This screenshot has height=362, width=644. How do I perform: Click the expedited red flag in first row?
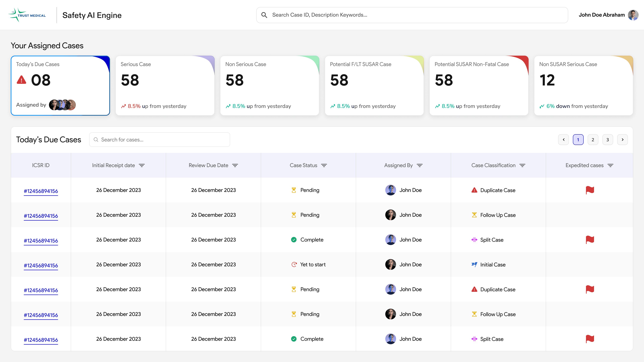590,190
